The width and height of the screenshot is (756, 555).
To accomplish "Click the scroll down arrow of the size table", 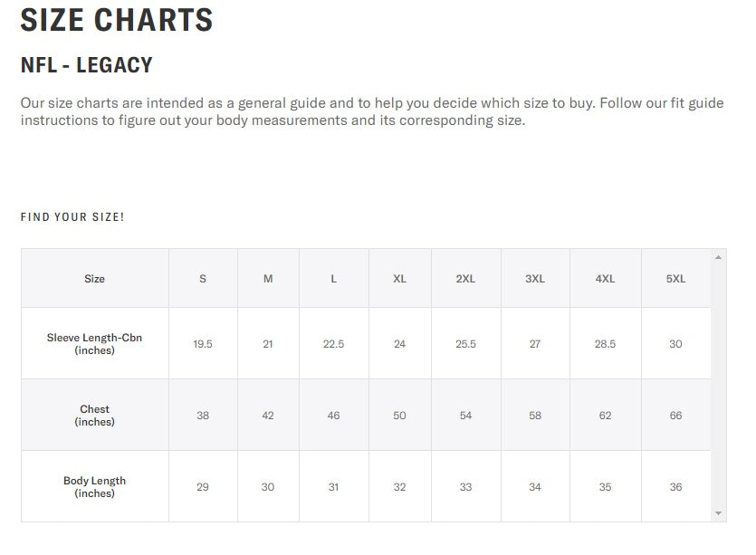I will point(719,513).
